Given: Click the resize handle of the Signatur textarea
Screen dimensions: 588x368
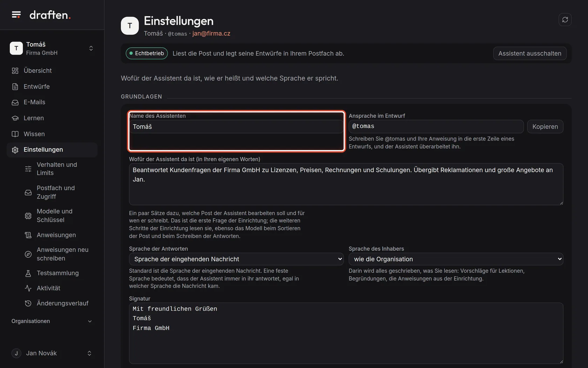Looking at the screenshot, I should coord(561,361).
